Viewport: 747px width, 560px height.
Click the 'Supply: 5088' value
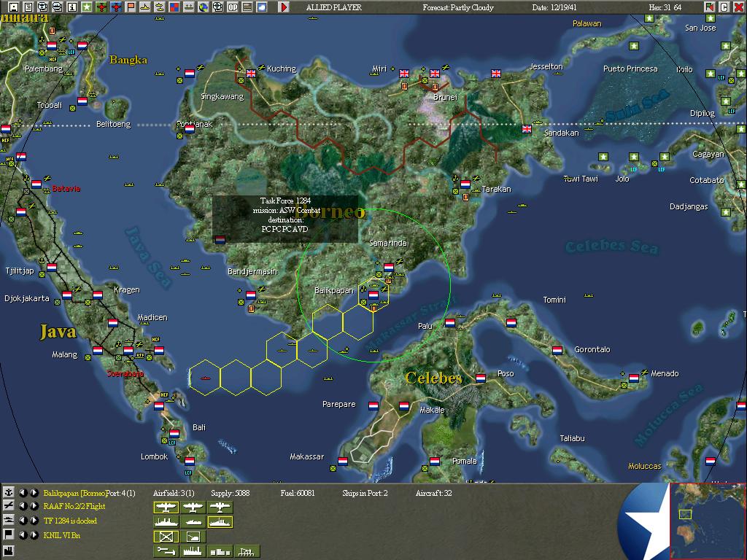[230, 493]
